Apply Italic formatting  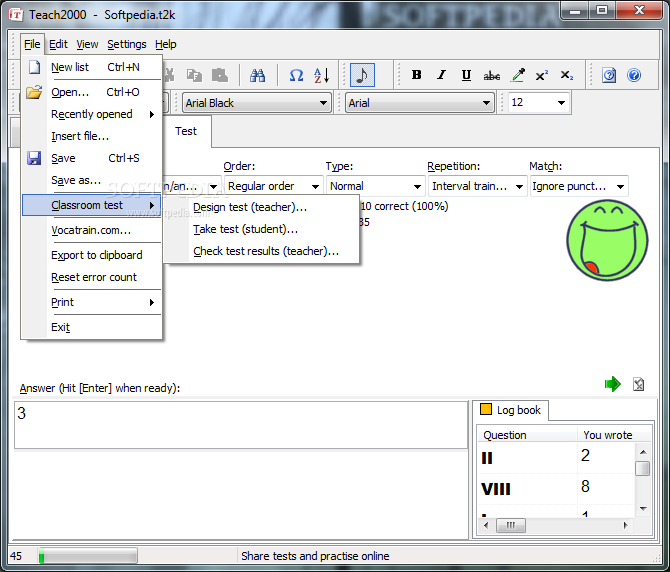coord(441,75)
